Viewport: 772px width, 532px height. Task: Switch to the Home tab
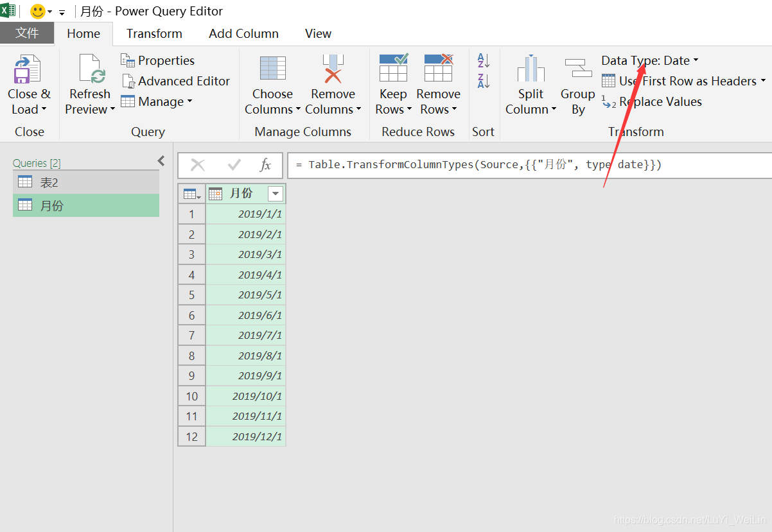pyautogui.click(x=83, y=33)
